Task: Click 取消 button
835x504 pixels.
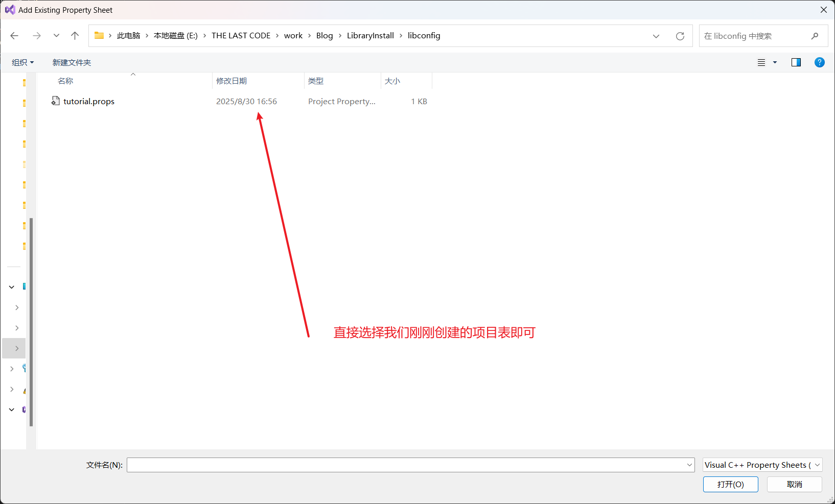Action: tap(795, 484)
